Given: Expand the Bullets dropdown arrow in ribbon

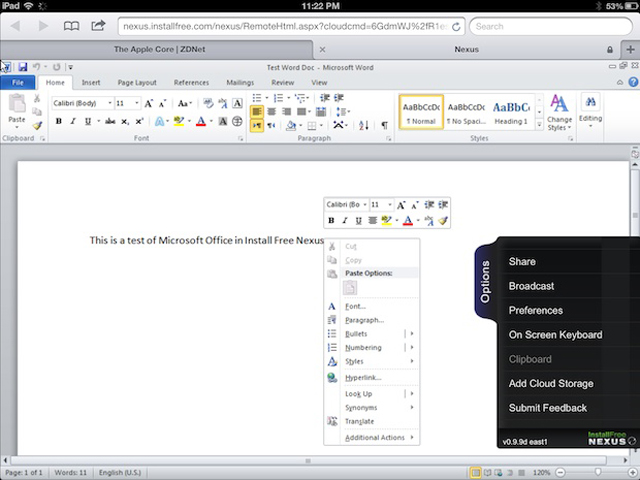Looking at the screenshot, I should (267, 98).
